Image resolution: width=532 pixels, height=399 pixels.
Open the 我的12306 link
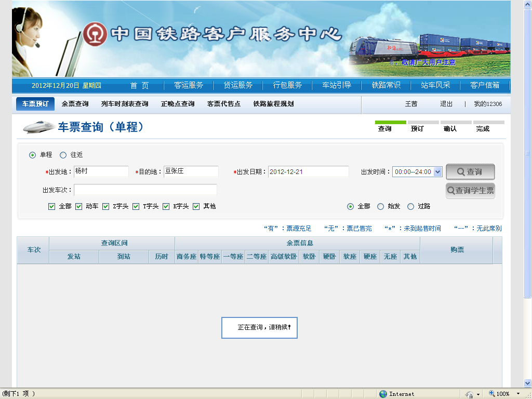(488, 104)
